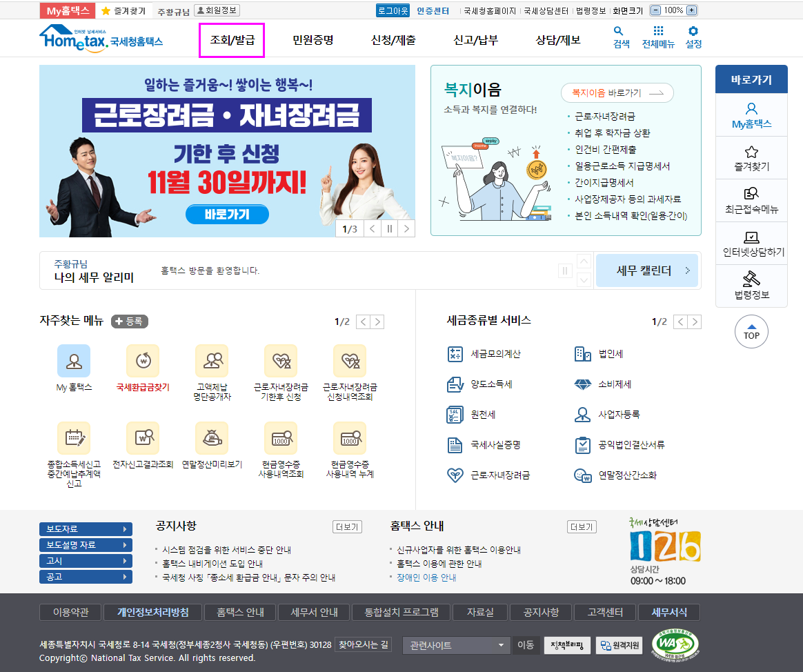This screenshot has height=672, width=803.
Task: Click the My홈택스 tab at top left
Action: tap(68, 11)
